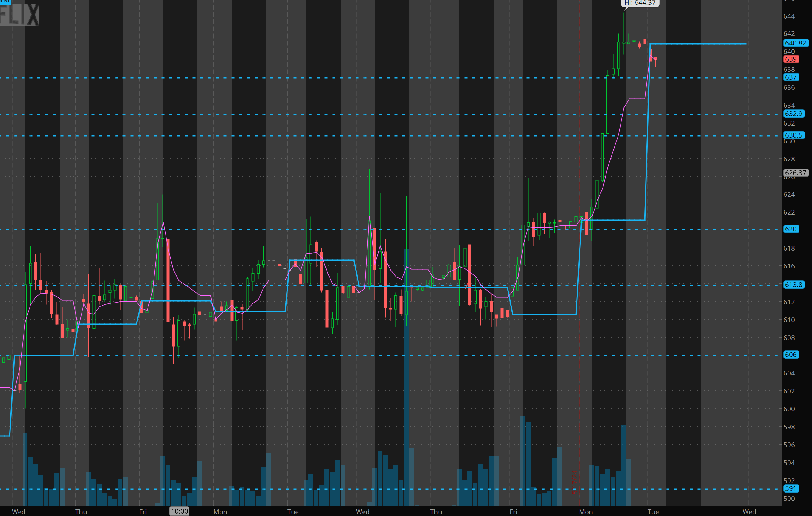Click the blue legend tag at top-left
This screenshot has width=812, height=516.
coord(5,2)
